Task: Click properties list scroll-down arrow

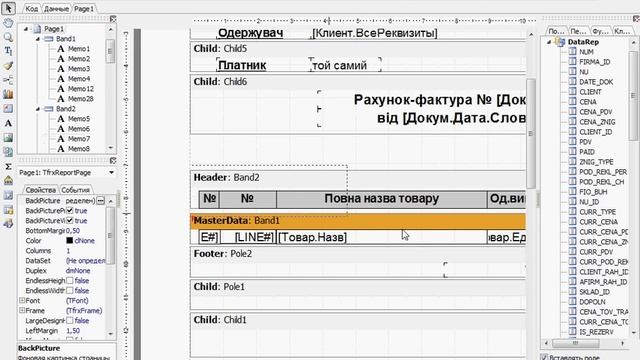Action: [111, 334]
